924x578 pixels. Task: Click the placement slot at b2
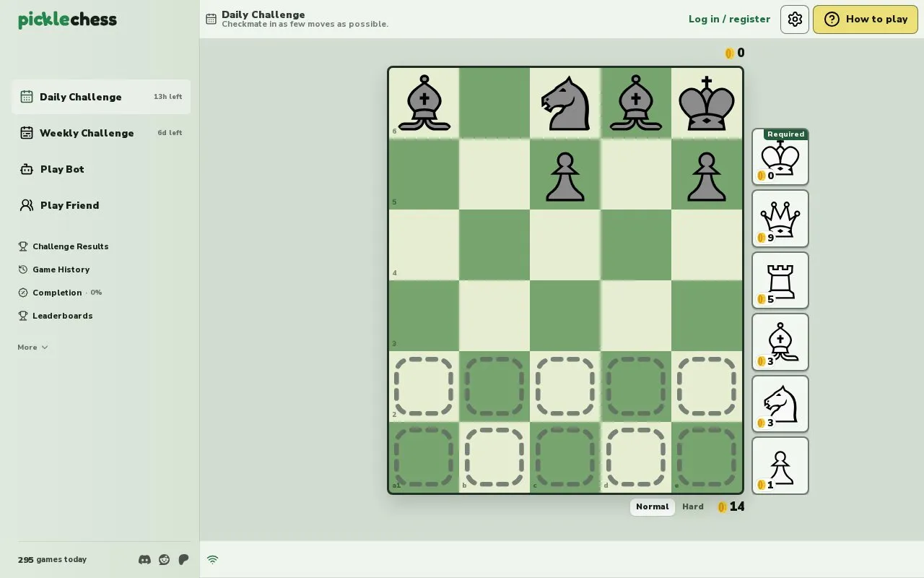tap(494, 387)
